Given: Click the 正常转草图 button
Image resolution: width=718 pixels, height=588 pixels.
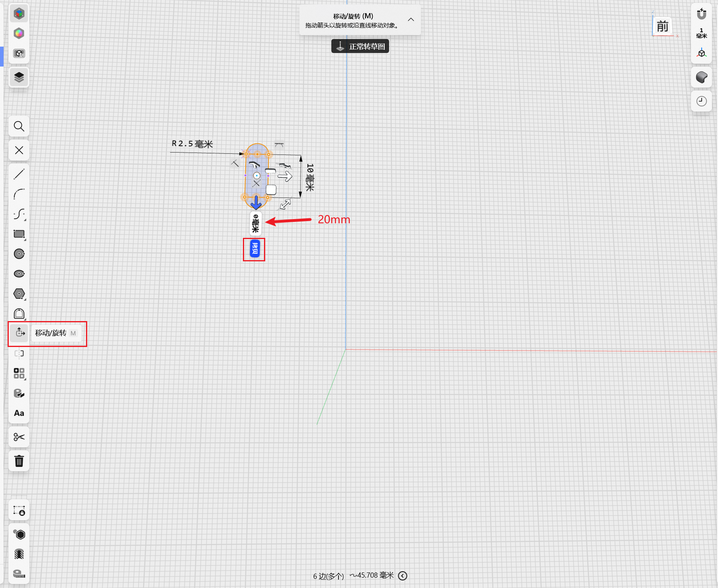Looking at the screenshot, I should point(360,46).
